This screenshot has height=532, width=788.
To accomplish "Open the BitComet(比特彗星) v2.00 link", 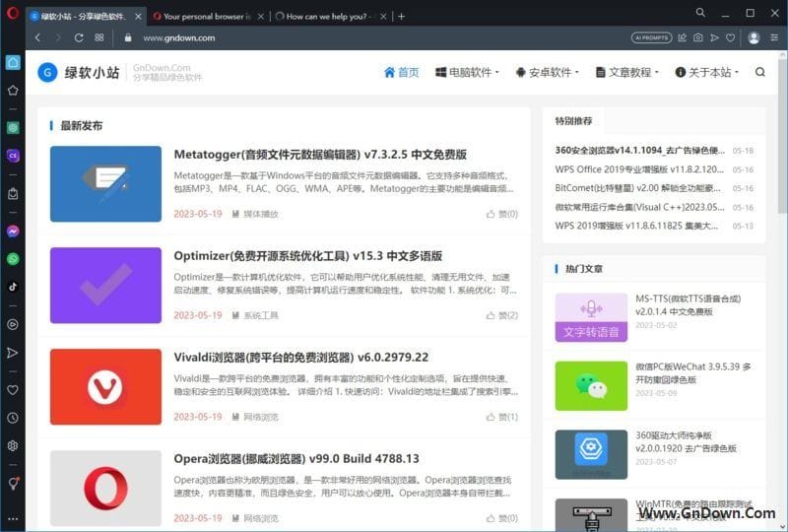I will click(x=637, y=188).
